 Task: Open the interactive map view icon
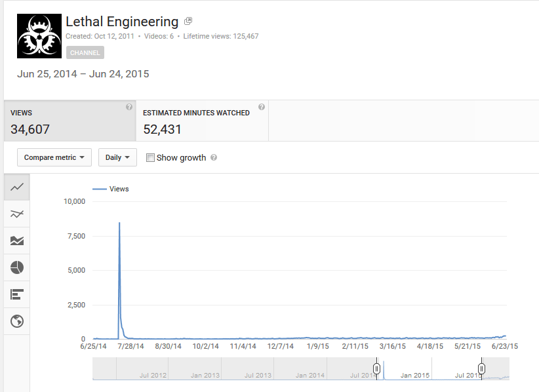[x=16, y=321]
